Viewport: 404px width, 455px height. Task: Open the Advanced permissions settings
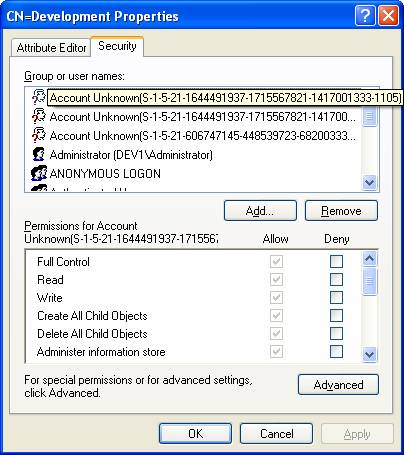point(338,385)
